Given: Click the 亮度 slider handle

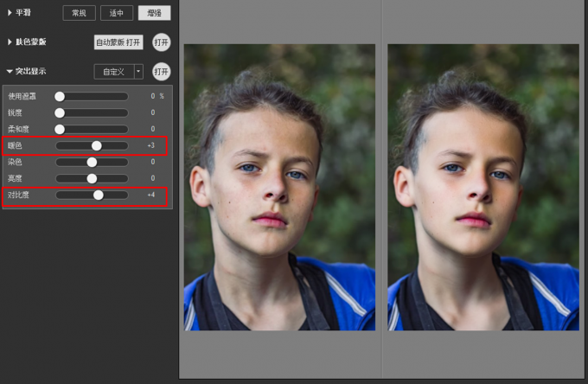Looking at the screenshot, I should coord(92,178).
